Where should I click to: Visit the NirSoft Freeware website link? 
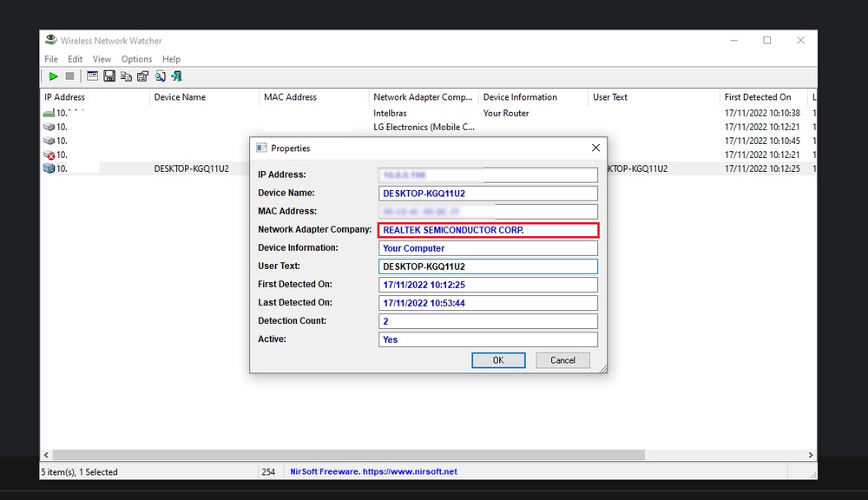(x=373, y=471)
